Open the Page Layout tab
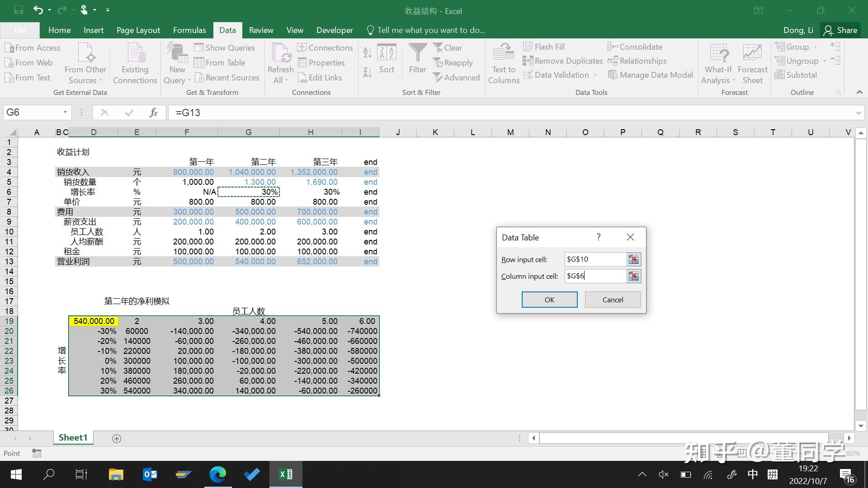 pos(138,30)
